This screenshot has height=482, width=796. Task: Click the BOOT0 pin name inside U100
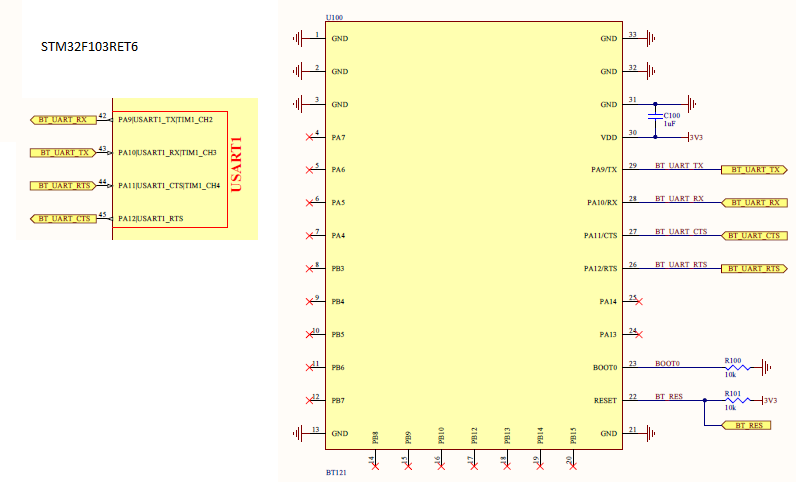pyautogui.click(x=605, y=368)
